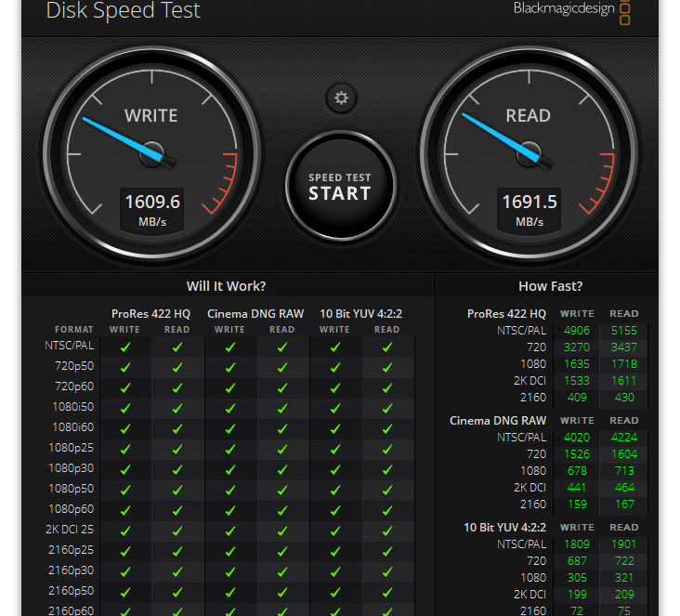This screenshot has width=680, height=616.
Task: Click ProRes 422 HQ 720 write value 3270
Action: point(576,347)
